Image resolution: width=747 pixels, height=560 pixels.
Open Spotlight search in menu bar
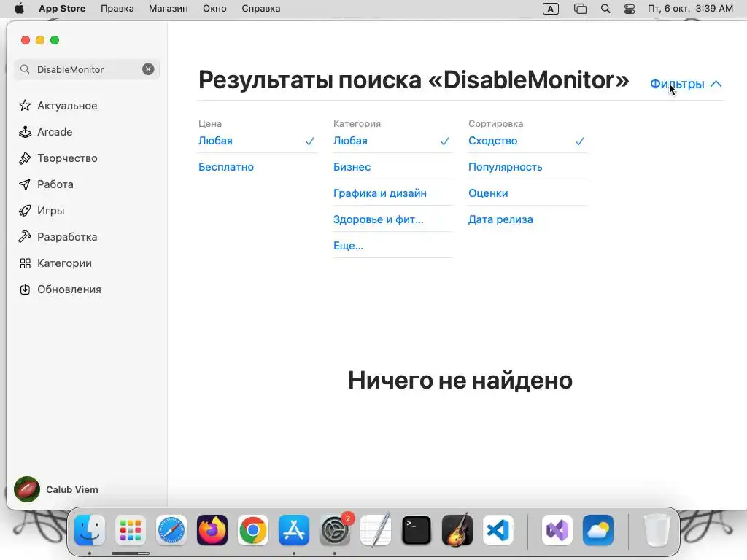tap(605, 9)
